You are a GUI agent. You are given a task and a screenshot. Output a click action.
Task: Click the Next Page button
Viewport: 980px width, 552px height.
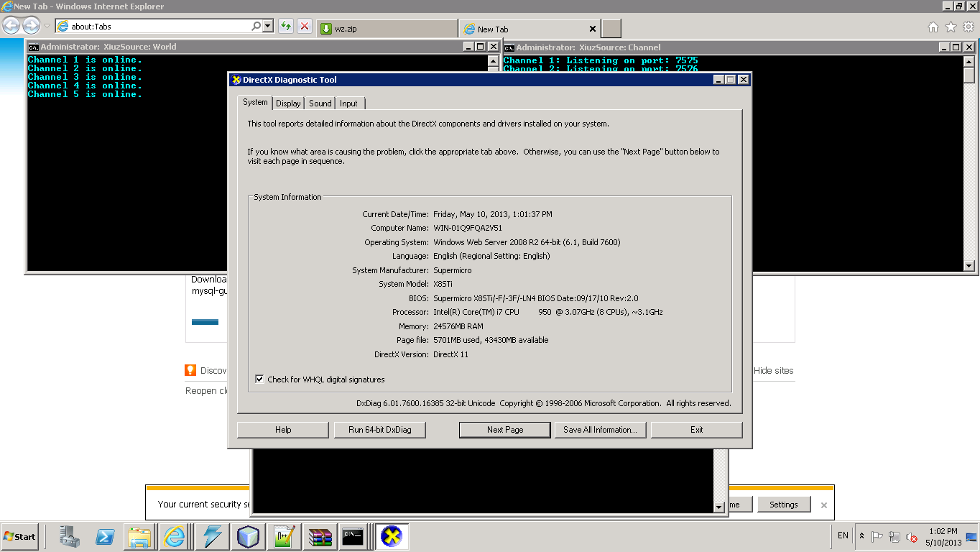pyautogui.click(x=505, y=430)
